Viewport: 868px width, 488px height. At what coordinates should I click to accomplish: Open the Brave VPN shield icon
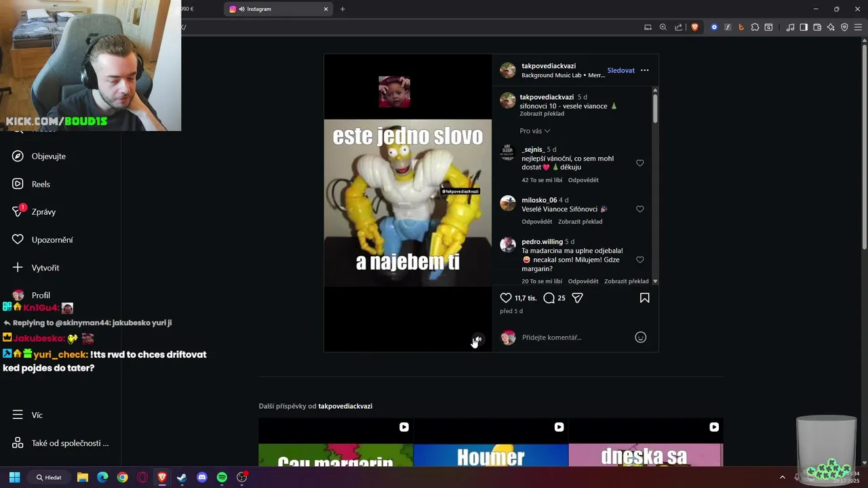click(844, 27)
